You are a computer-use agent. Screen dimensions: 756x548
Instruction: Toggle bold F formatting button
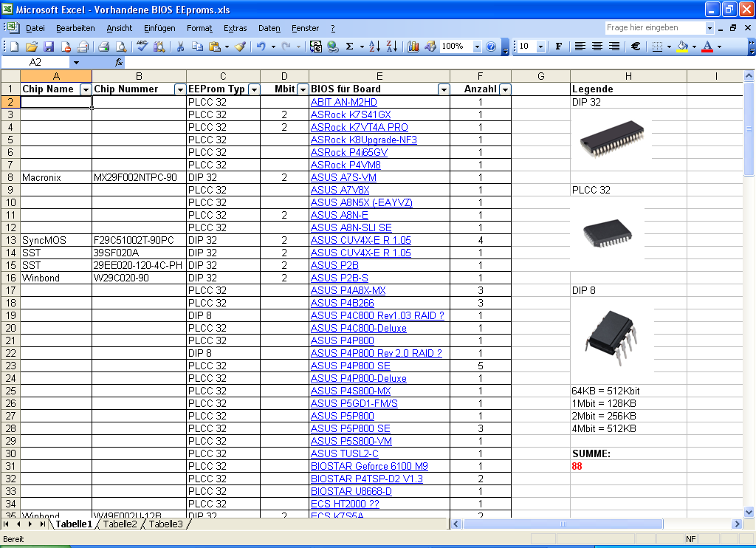pyautogui.click(x=558, y=47)
